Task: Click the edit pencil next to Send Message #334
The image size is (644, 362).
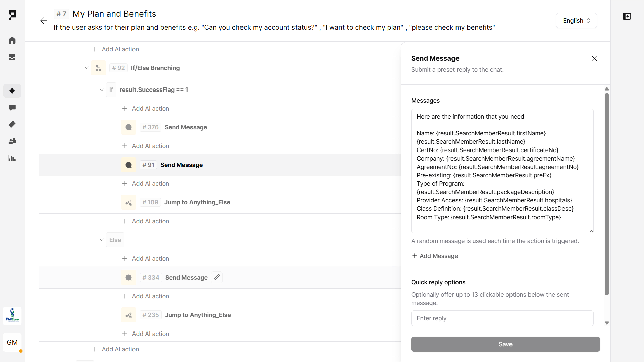Action: pyautogui.click(x=217, y=277)
